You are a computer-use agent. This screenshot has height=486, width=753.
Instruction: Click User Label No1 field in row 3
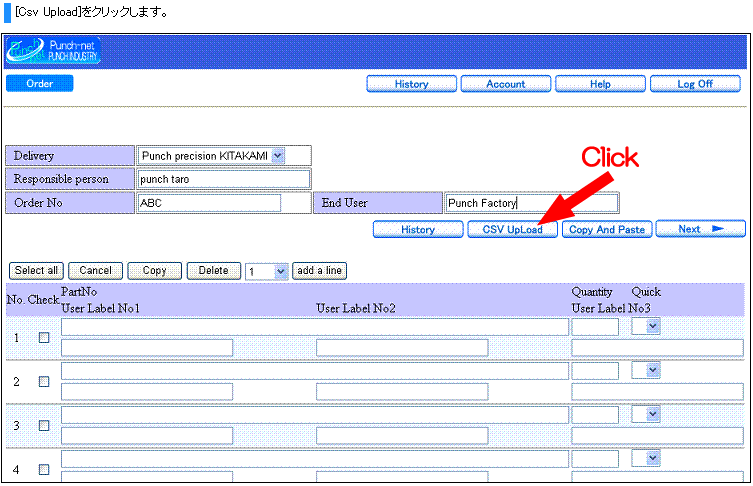147,436
